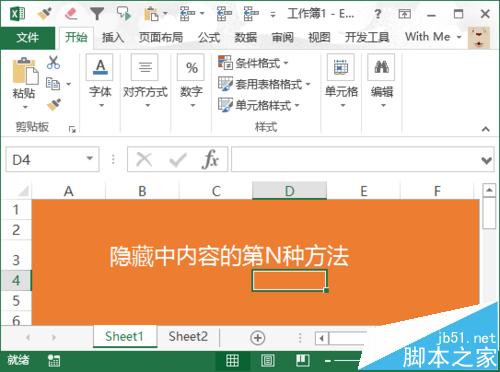500x372 pixels.
Task: Open the Font (字体) group
Action: (100, 81)
